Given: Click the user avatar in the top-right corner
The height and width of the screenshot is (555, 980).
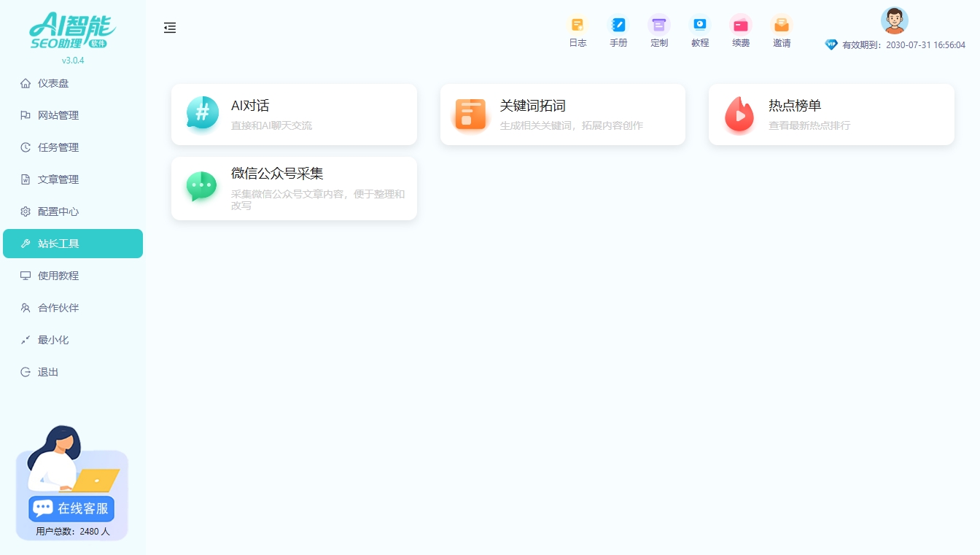Looking at the screenshot, I should (x=894, y=20).
